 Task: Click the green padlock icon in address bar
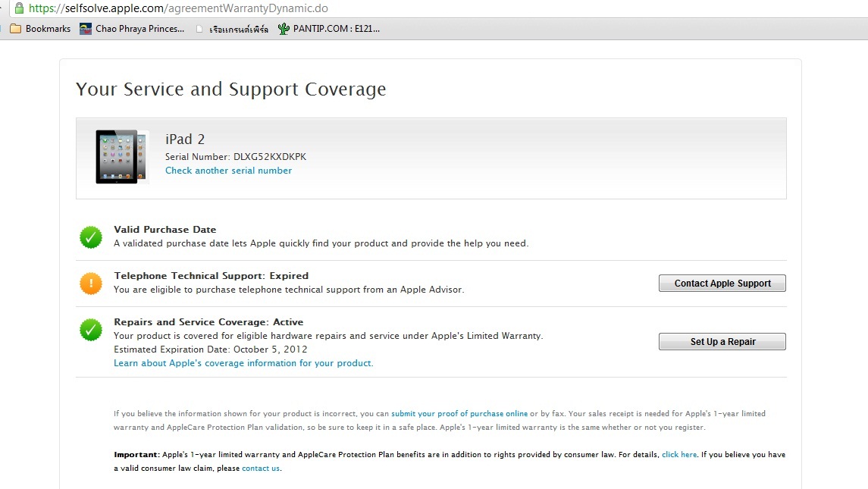tap(19, 8)
